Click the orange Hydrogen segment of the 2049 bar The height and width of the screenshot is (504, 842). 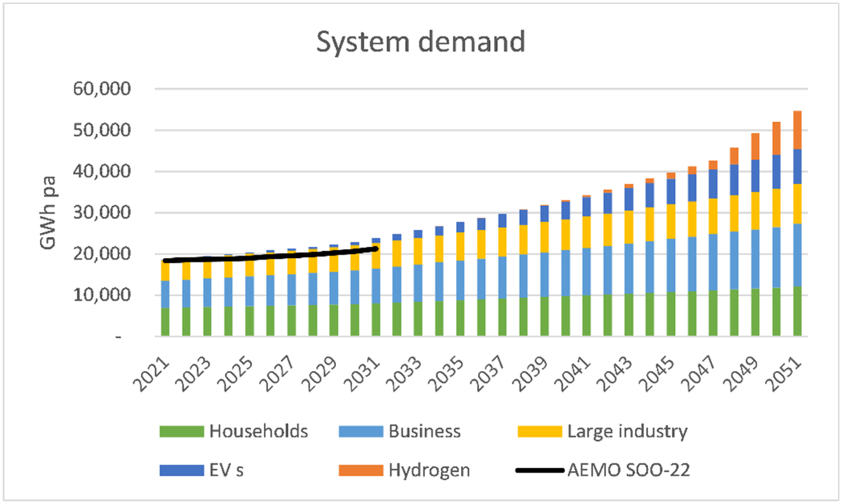755,147
